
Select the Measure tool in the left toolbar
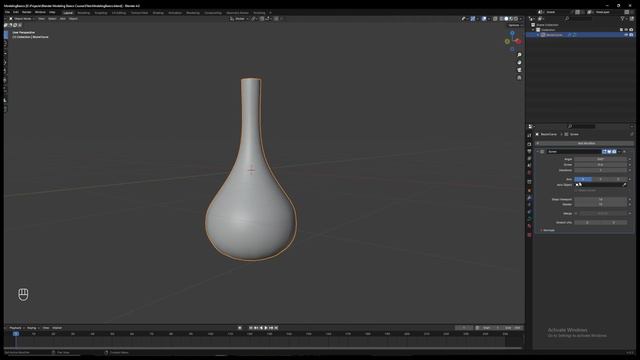point(5,100)
